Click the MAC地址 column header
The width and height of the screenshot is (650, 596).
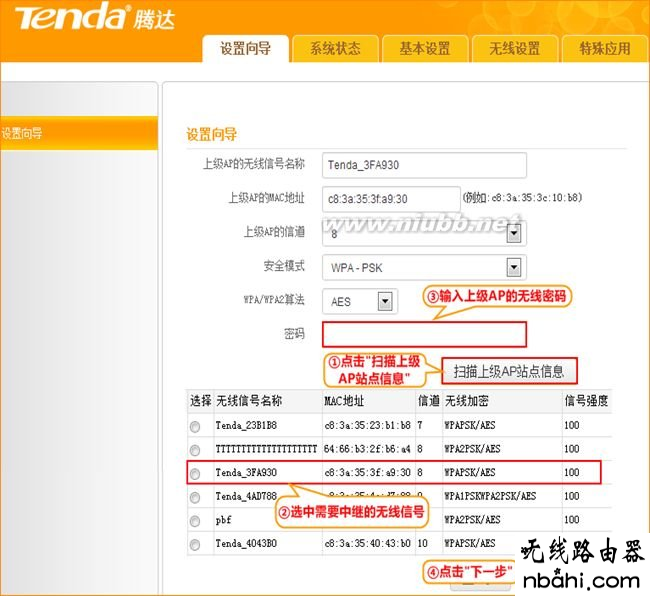[x=344, y=401]
